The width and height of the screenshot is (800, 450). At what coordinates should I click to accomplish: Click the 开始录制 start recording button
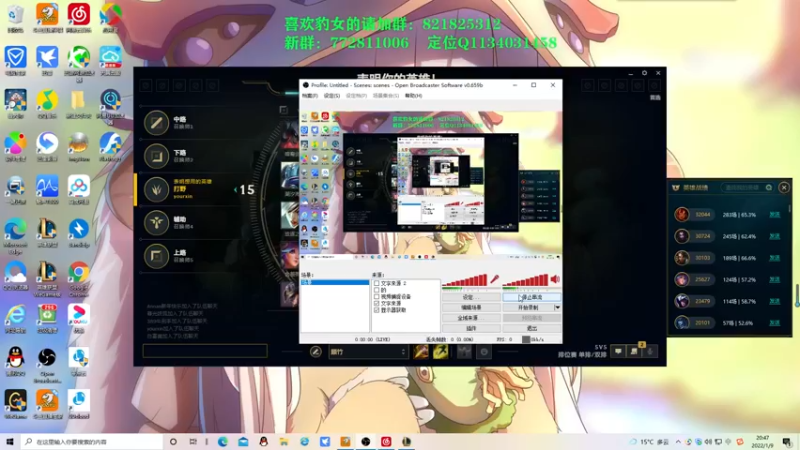pyautogui.click(x=528, y=308)
